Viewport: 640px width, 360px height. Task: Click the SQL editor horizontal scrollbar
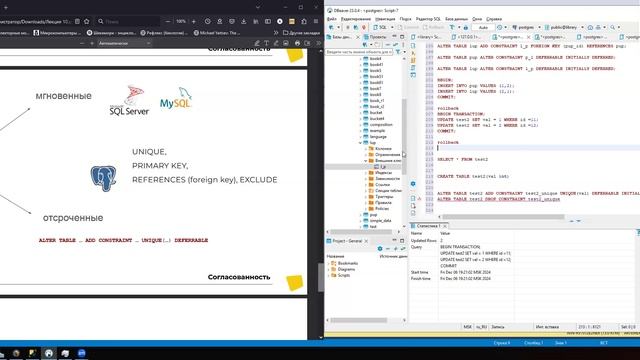[x=503, y=217]
